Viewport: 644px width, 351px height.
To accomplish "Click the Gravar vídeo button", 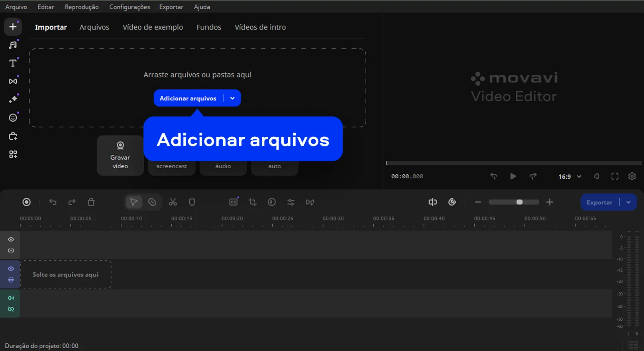I will (120, 156).
